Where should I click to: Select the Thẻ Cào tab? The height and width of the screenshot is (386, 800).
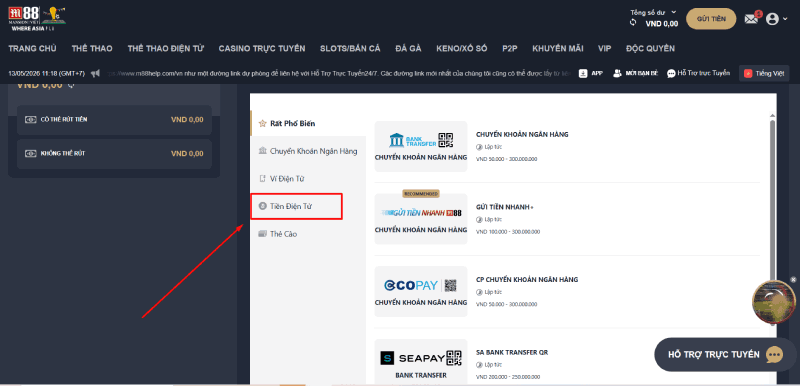pyautogui.click(x=308, y=234)
